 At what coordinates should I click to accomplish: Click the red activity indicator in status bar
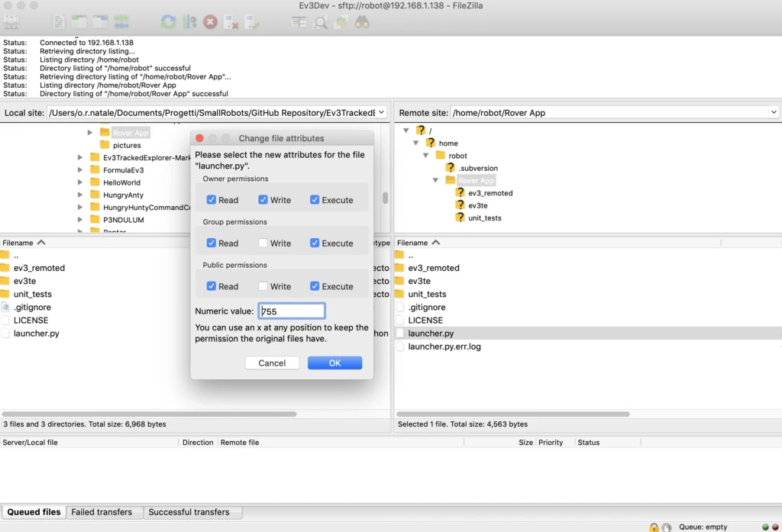click(775, 527)
